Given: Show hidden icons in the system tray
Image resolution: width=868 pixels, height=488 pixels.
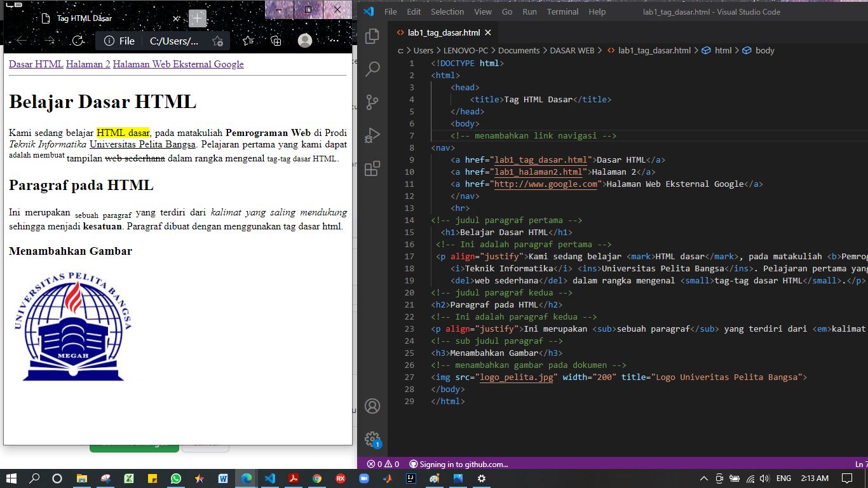Looking at the screenshot, I should 703,478.
